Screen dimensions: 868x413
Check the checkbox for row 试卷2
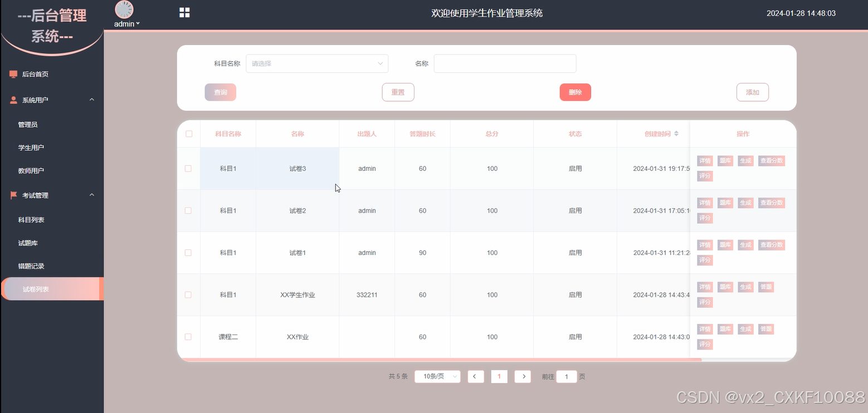coord(188,210)
